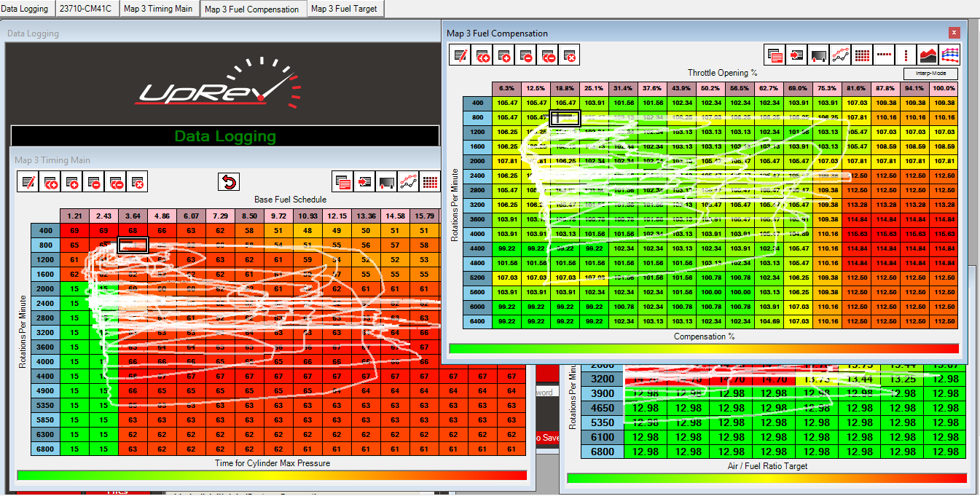The image size is (980, 496).
Task: Open the red area surface chart view
Action: tap(928, 55)
